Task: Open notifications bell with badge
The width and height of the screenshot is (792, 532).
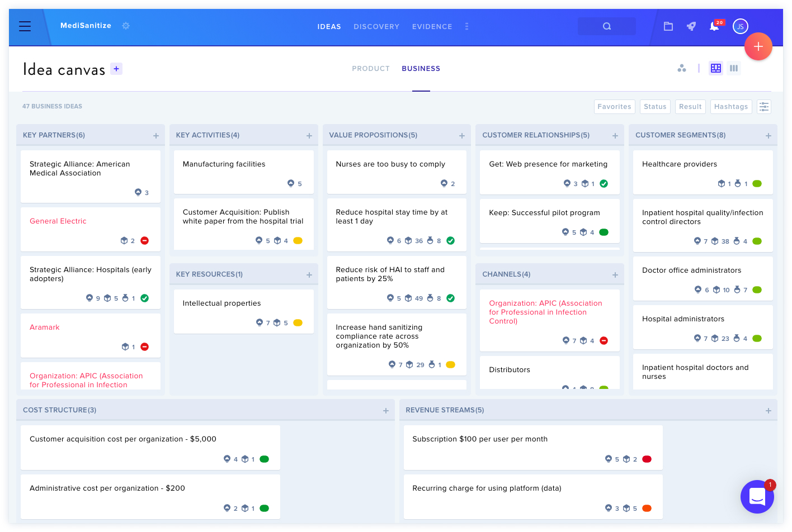Action: click(715, 26)
